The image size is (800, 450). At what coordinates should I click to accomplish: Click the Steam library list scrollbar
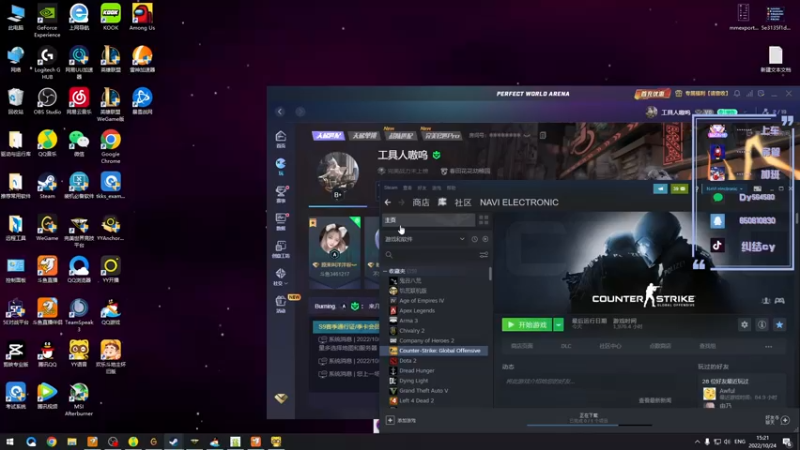[x=490, y=274]
